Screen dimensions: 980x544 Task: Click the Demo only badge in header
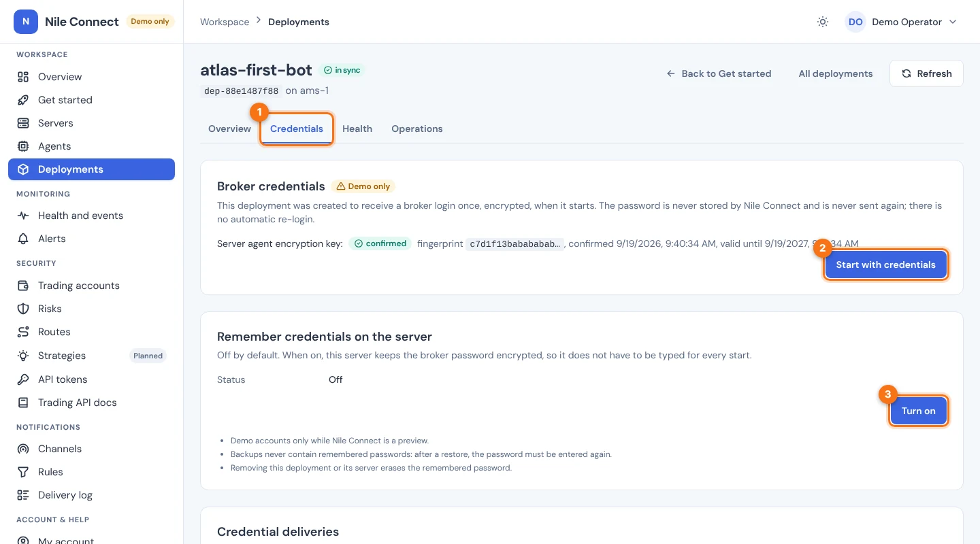tap(150, 22)
